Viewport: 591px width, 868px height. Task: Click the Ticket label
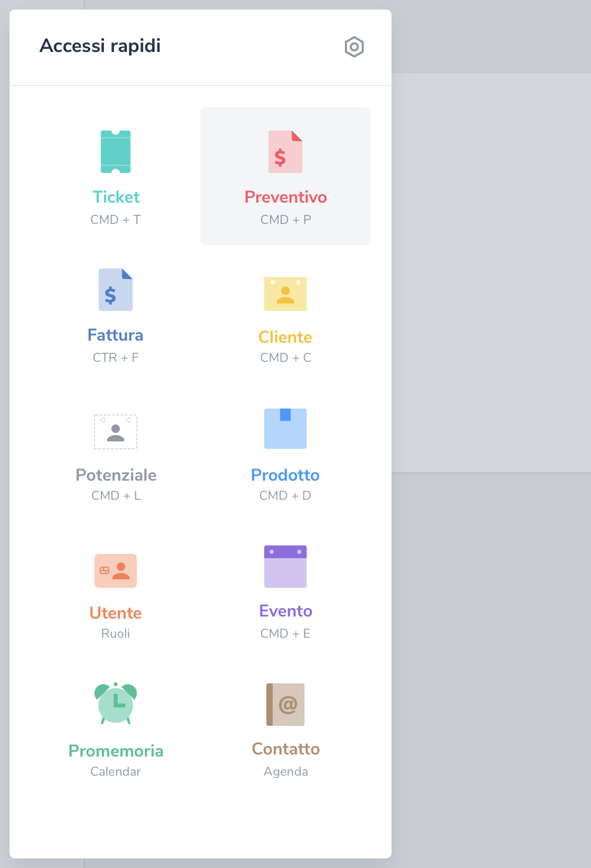click(116, 197)
